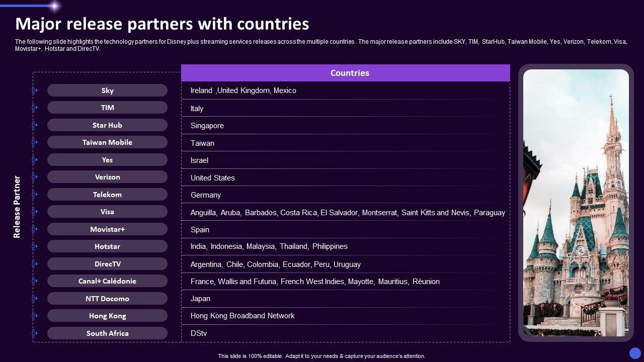Select the bullet marker beside Hotstar
The height and width of the screenshot is (362, 644).
pyautogui.click(x=34, y=246)
